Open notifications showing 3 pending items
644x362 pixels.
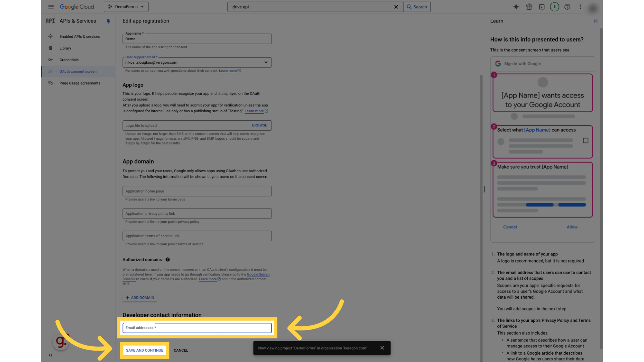pyautogui.click(x=554, y=7)
